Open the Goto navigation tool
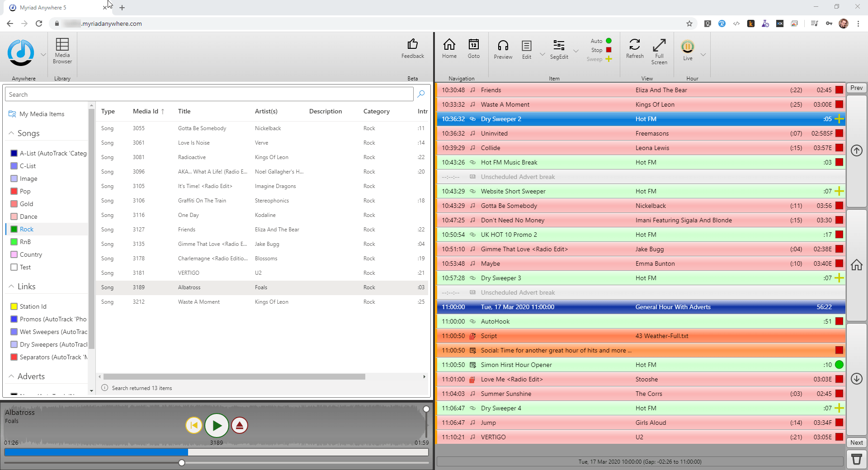The image size is (868, 470). pyautogui.click(x=473, y=49)
